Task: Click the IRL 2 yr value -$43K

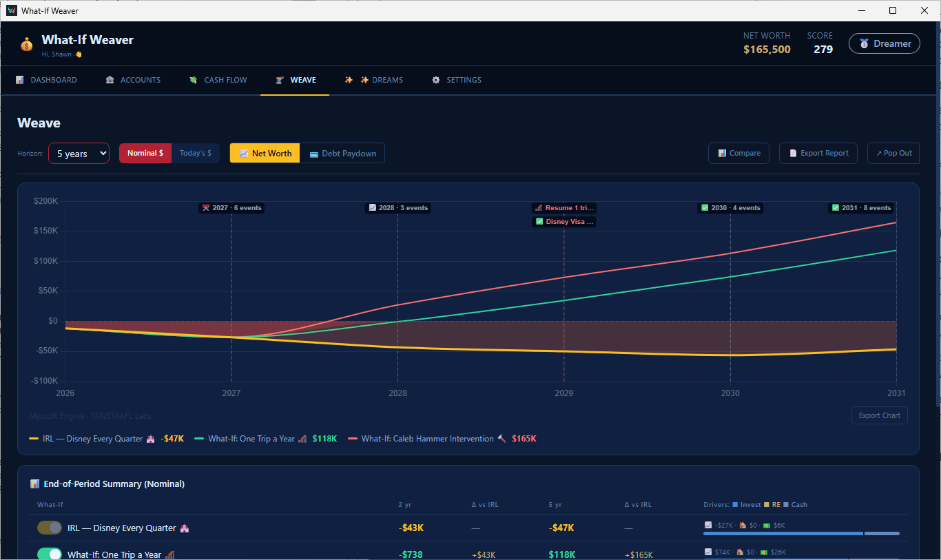Action: [411, 528]
